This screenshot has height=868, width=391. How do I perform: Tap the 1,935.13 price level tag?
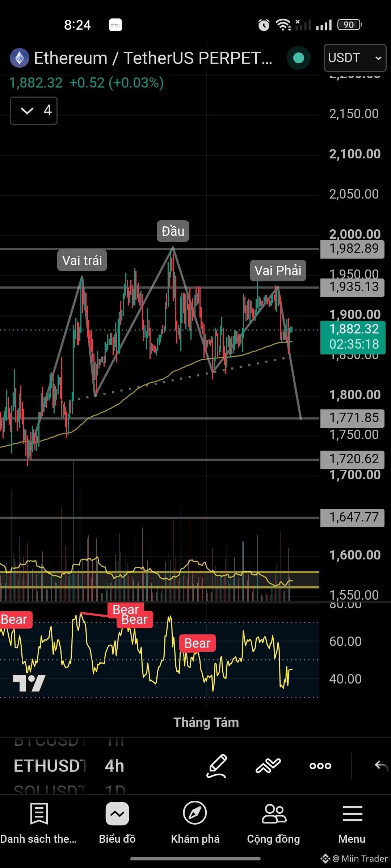click(352, 287)
